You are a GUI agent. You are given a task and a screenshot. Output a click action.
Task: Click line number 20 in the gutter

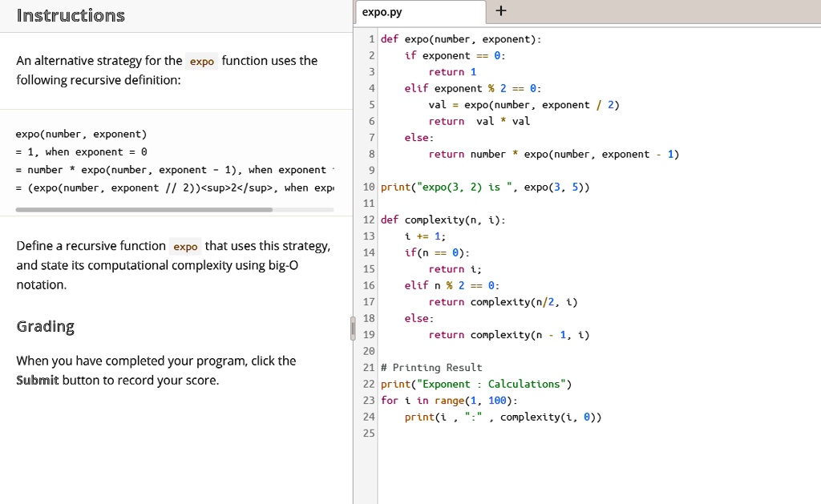(x=369, y=351)
